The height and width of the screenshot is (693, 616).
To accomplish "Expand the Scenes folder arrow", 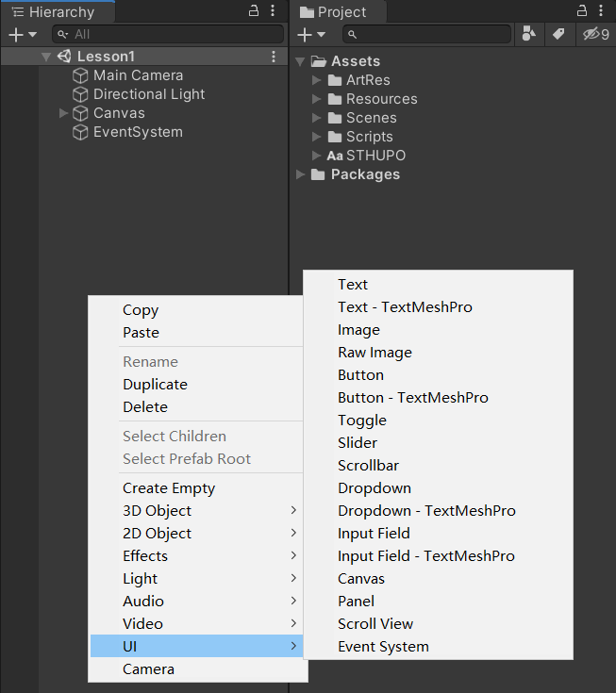I will pyautogui.click(x=316, y=118).
